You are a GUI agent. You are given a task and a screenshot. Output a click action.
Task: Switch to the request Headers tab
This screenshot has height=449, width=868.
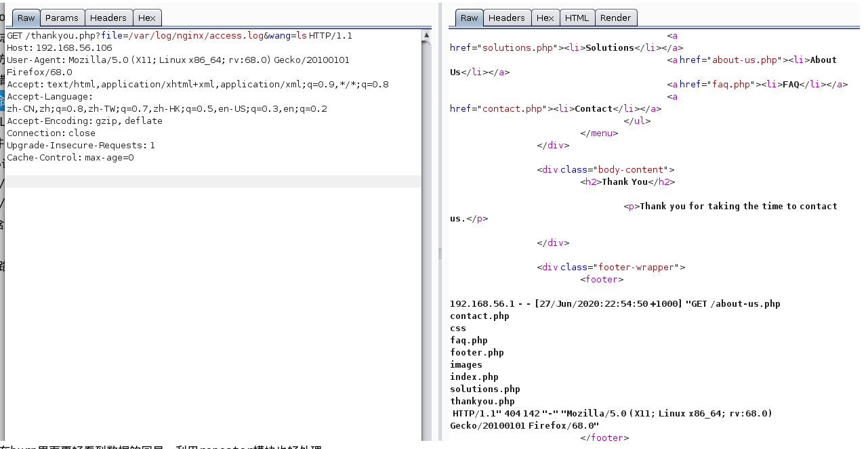[x=108, y=18]
